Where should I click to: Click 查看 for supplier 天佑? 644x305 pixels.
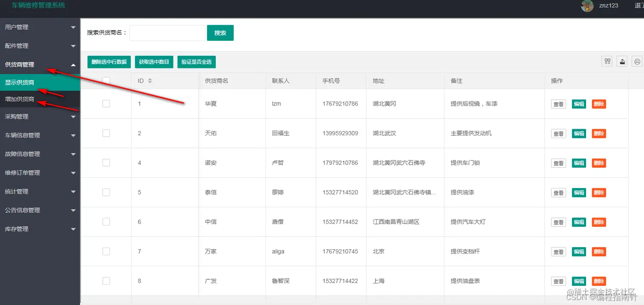tap(558, 134)
